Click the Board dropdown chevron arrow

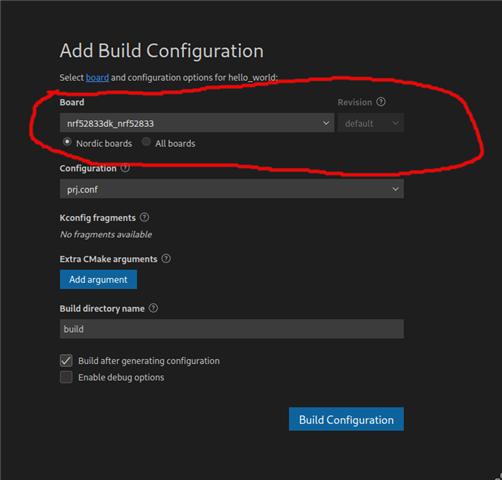(x=326, y=123)
